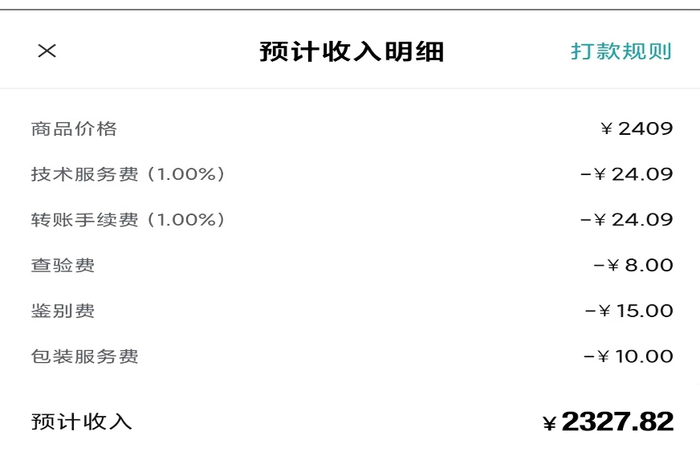Close the 预计收入明细 panel with the X
Image resolution: width=700 pixels, height=456 pixels.
tap(47, 51)
